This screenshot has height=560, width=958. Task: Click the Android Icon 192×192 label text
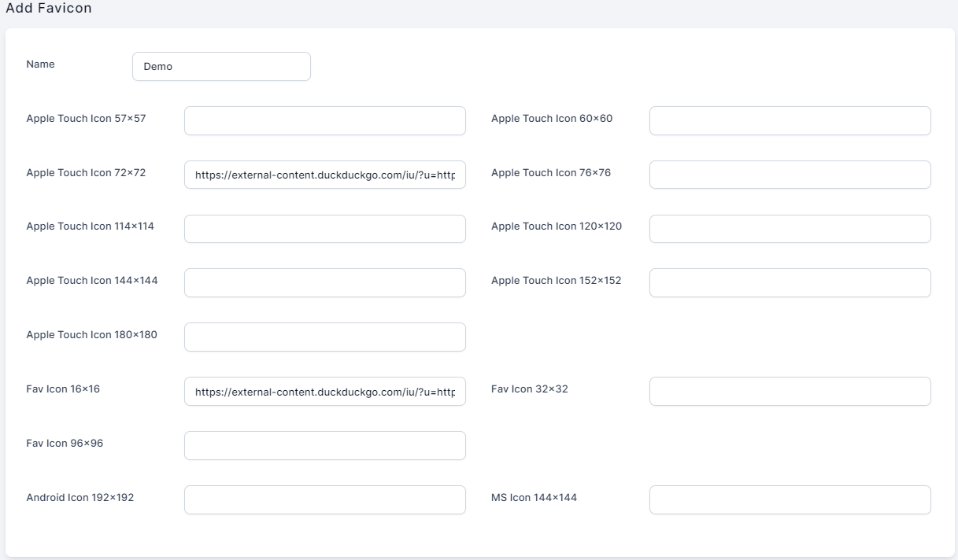click(80, 497)
